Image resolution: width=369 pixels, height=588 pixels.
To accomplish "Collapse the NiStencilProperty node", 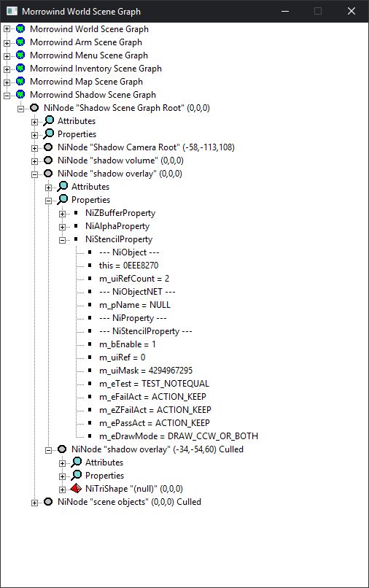I will point(62,240).
